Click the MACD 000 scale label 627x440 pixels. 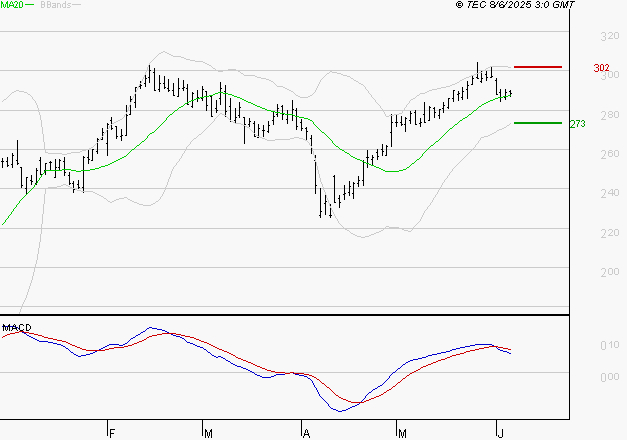click(x=610, y=377)
